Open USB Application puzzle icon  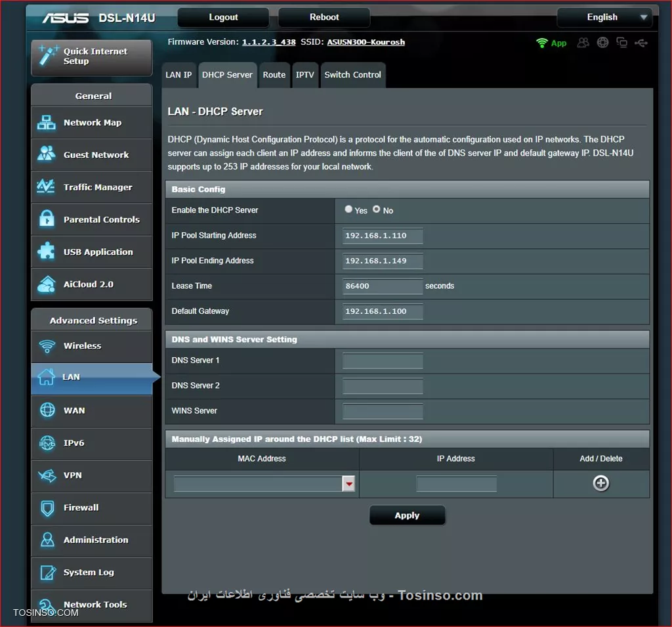47,251
